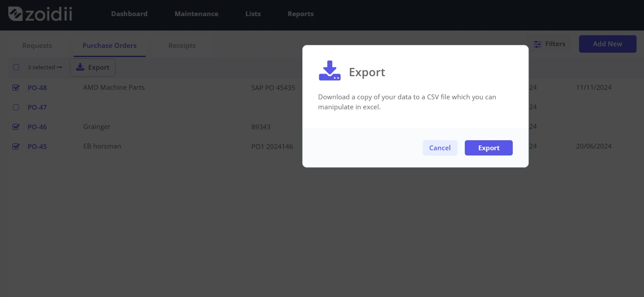Uncheck the PO-46 row checkbox
Image resolution: width=644 pixels, height=297 pixels.
click(16, 127)
